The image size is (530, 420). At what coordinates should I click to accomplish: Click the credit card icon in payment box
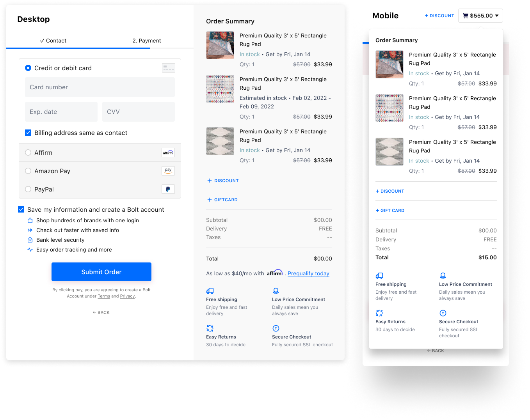(169, 68)
